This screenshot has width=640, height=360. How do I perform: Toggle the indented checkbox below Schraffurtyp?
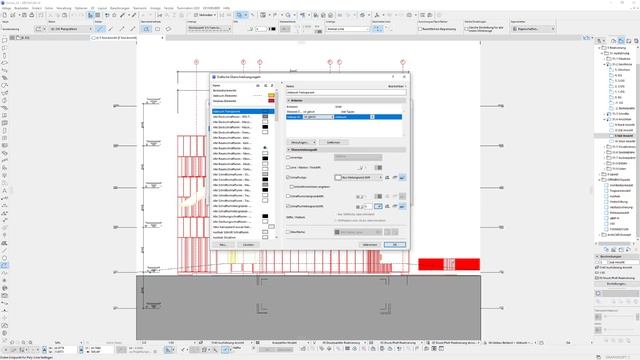pyautogui.click(x=292, y=187)
